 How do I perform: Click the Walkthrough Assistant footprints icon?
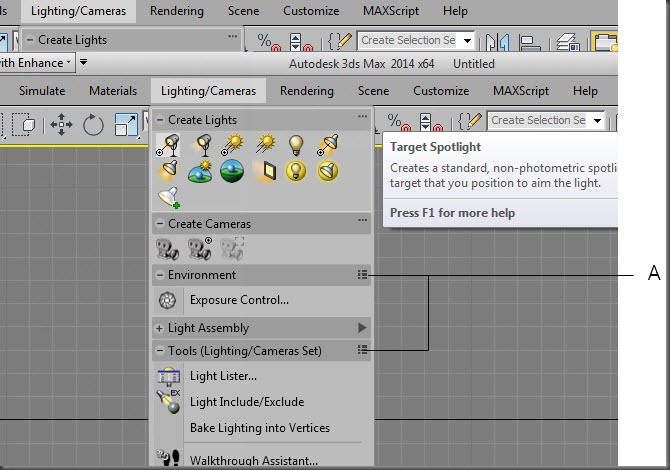click(x=168, y=458)
